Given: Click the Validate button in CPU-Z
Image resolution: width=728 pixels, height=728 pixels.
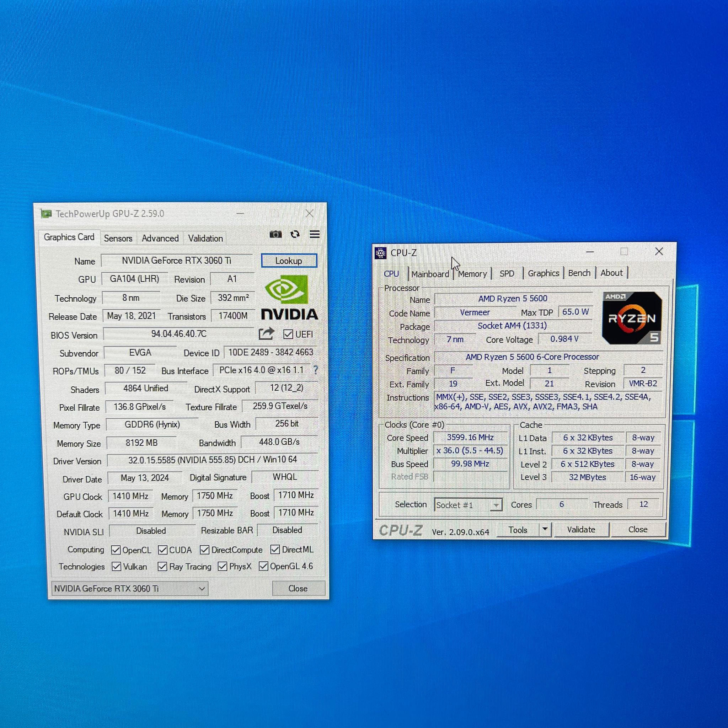Looking at the screenshot, I should coord(581,529).
